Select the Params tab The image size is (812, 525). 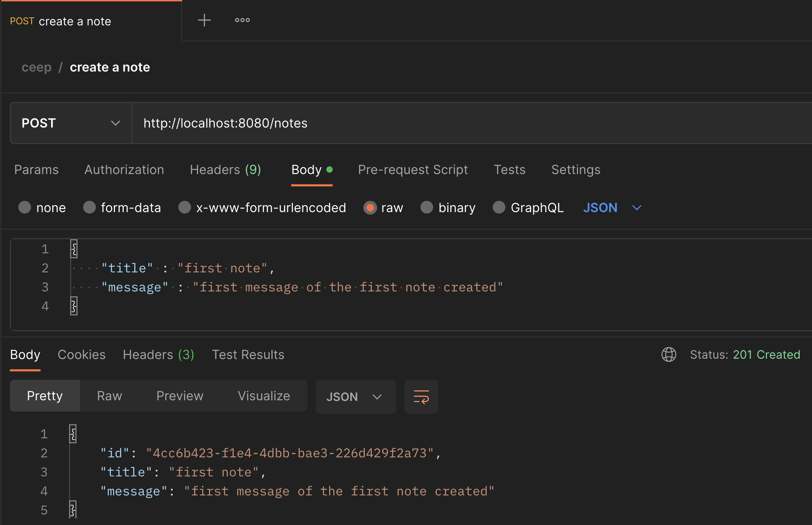point(36,170)
